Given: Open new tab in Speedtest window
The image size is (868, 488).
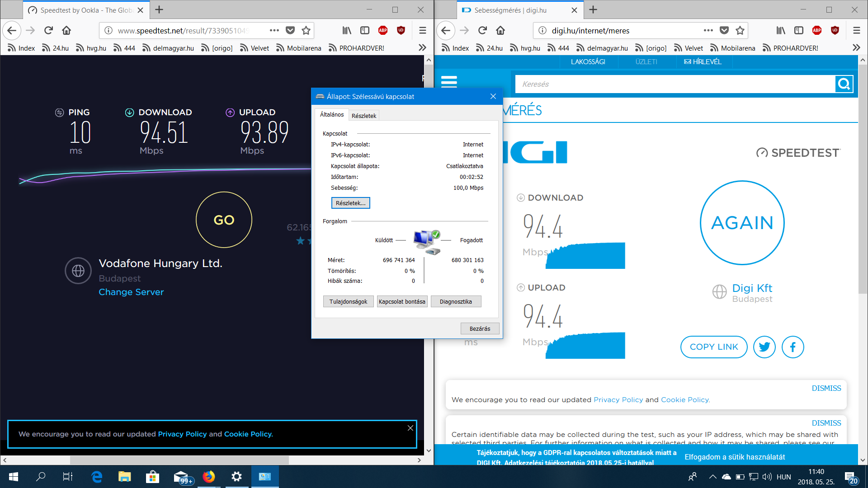Looking at the screenshot, I should (159, 9).
